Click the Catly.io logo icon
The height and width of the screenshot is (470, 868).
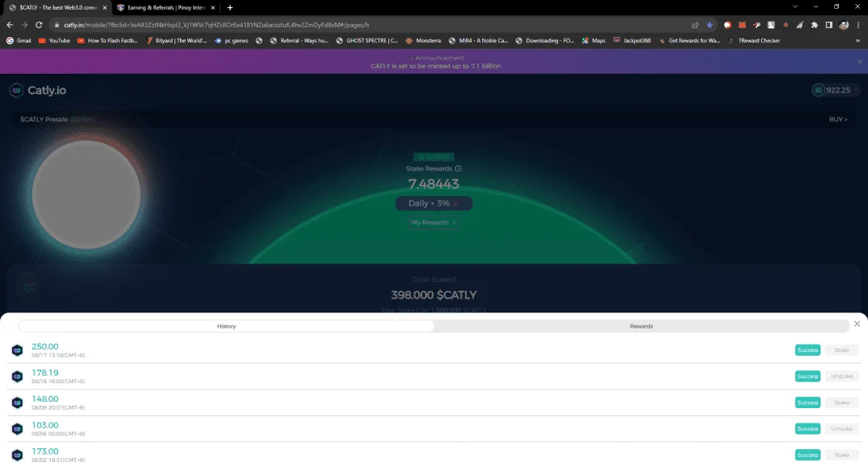(x=16, y=90)
